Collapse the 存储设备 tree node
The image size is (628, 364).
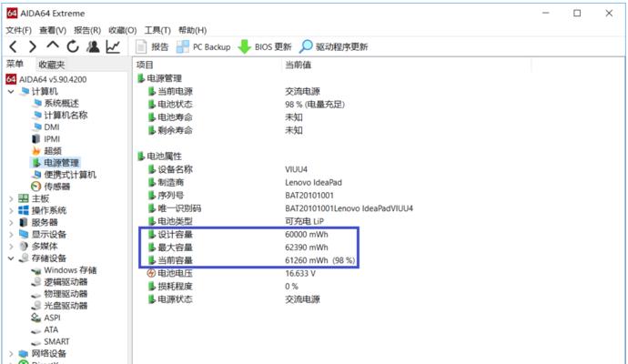coord(11,258)
